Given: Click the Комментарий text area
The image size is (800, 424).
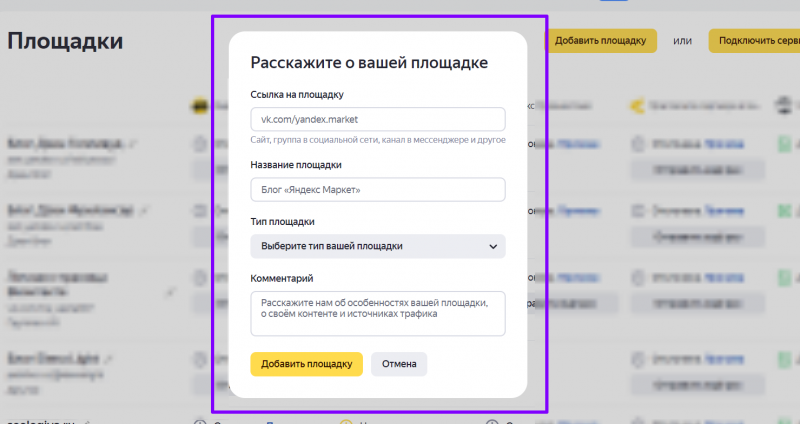Looking at the screenshot, I should click(x=378, y=313).
